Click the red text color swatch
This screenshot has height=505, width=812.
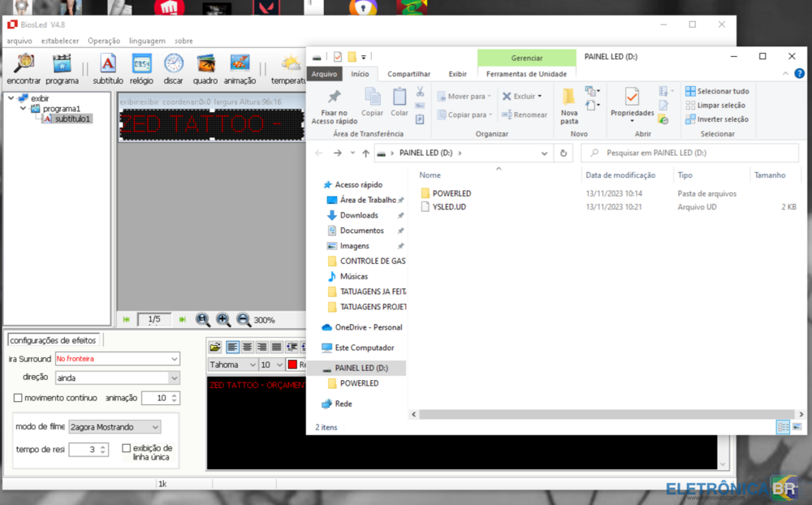[292, 365]
